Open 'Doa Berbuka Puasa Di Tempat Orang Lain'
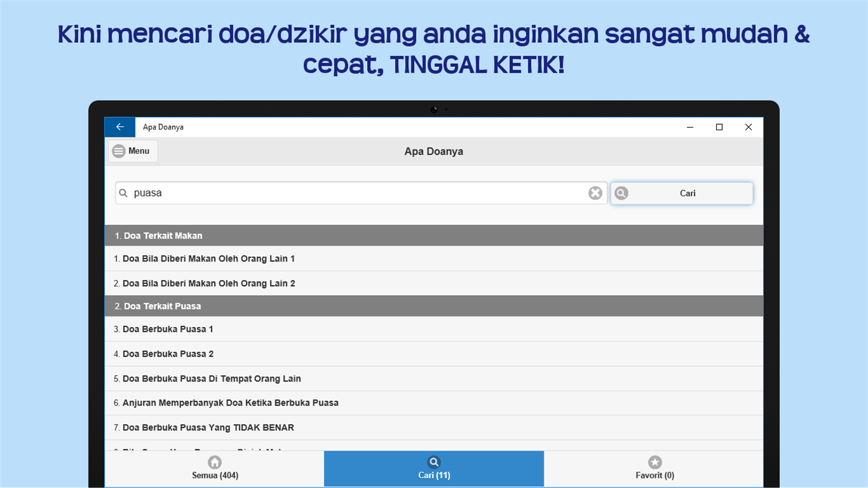The height and width of the screenshot is (488, 868). pyautogui.click(x=434, y=378)
